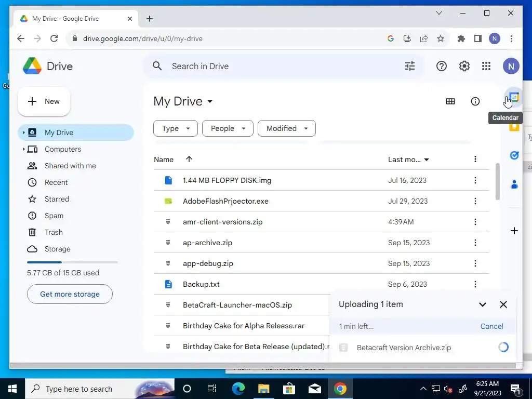Screen dimensions: 532x399
Task: Open Chrome extensions puzzle icon
Action: 461,38
